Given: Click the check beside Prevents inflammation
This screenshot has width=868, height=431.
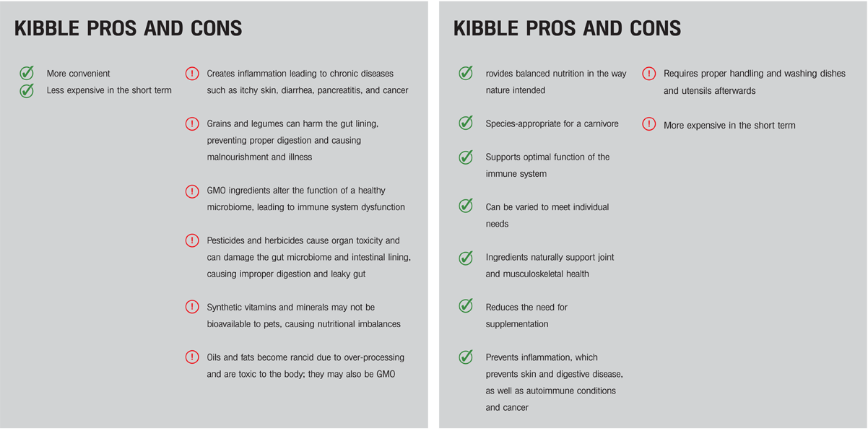Looking at the screenshot, I should [466, 357].
